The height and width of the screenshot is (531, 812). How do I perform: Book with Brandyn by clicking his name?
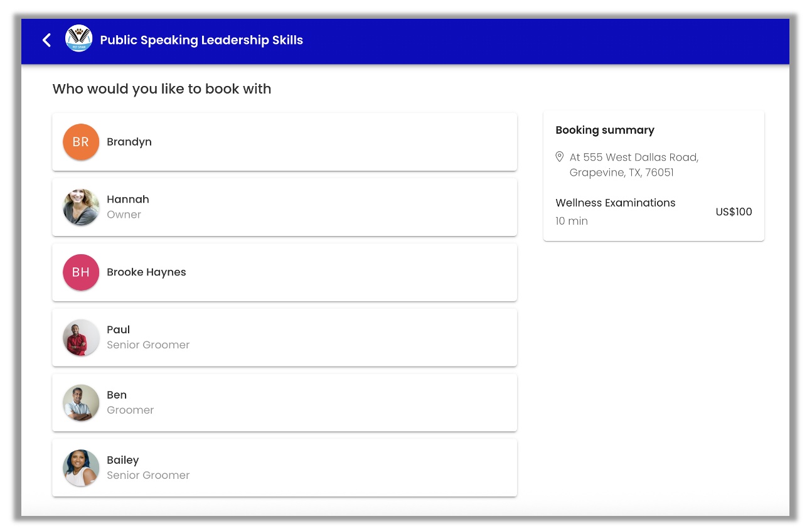pyautogui.click(x=129, y=142)
